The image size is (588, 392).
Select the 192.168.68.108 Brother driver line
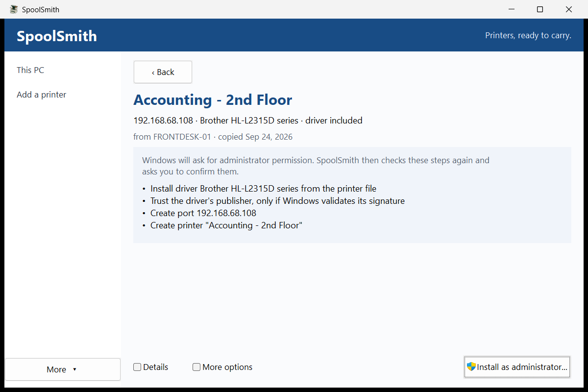[248, 121]
